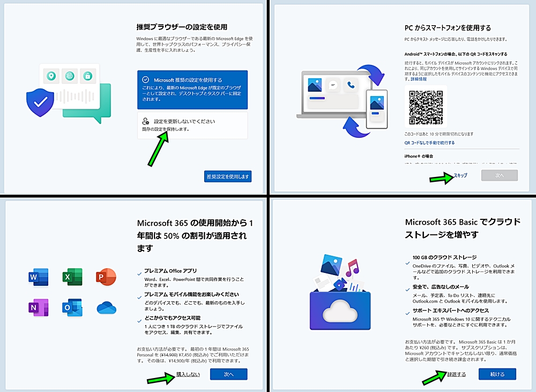Follow the QR コードなしで手動で続行する link
536x392 pixels.
pyautogui.click(x=429, y=143)
